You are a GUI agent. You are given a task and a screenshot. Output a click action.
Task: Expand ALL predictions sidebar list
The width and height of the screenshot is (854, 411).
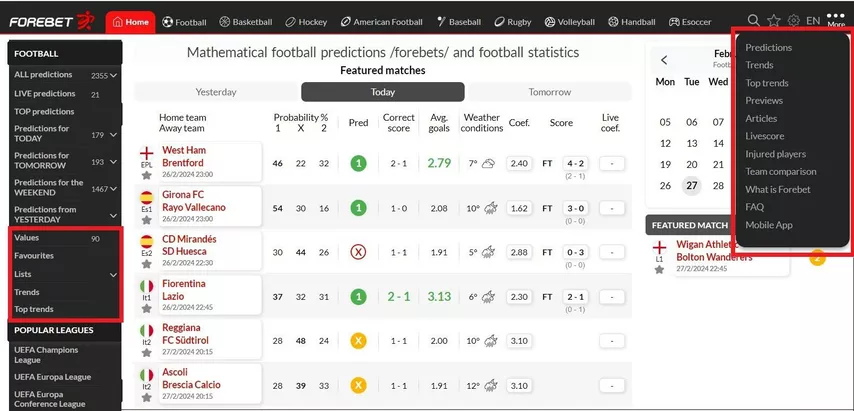click(x=113, y=75)
